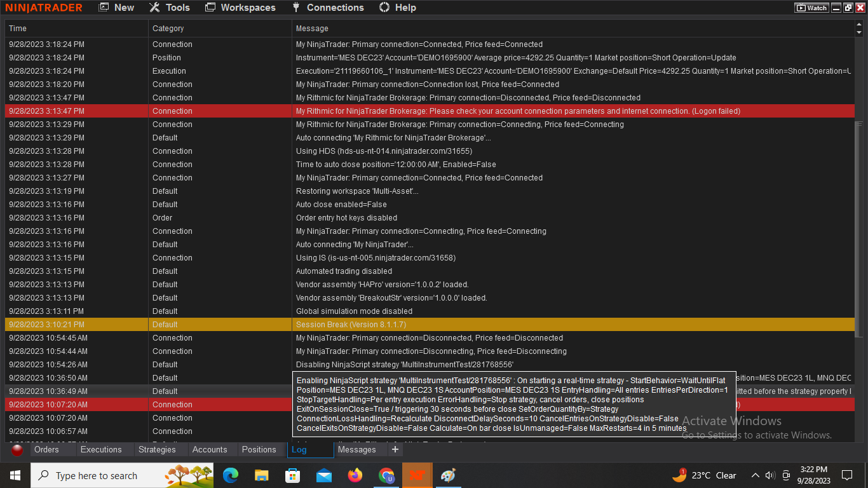Click the "Restoring workspace 'Multi-Asset'" entry
868x488 pixels.
tap(357, 191)
